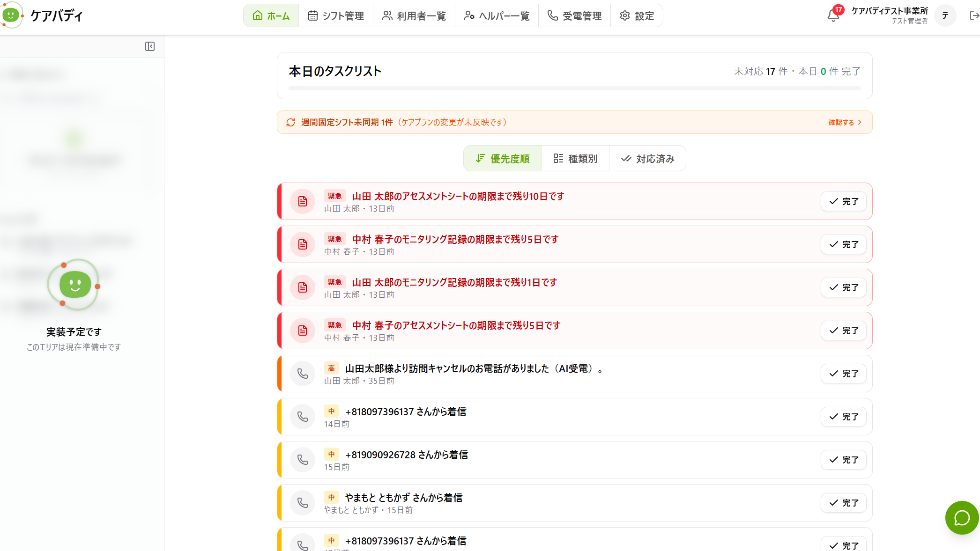Screen dimensions: 980x551
Task: Open 受電管理 in navigation
Action: point(574,16)
